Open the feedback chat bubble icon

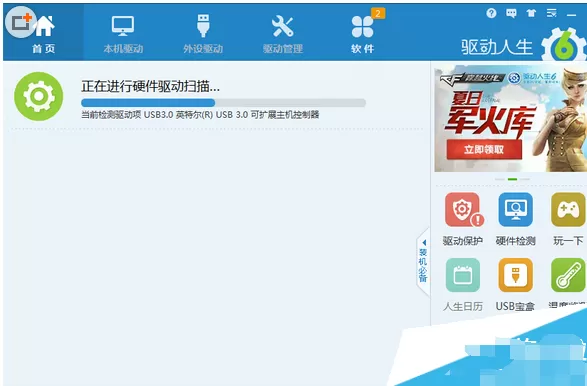[x=511, y=13]
